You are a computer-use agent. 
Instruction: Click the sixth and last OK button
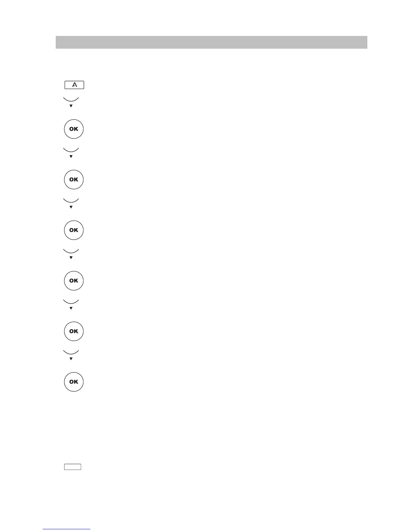pyautogui.click(x=74, y=382)
